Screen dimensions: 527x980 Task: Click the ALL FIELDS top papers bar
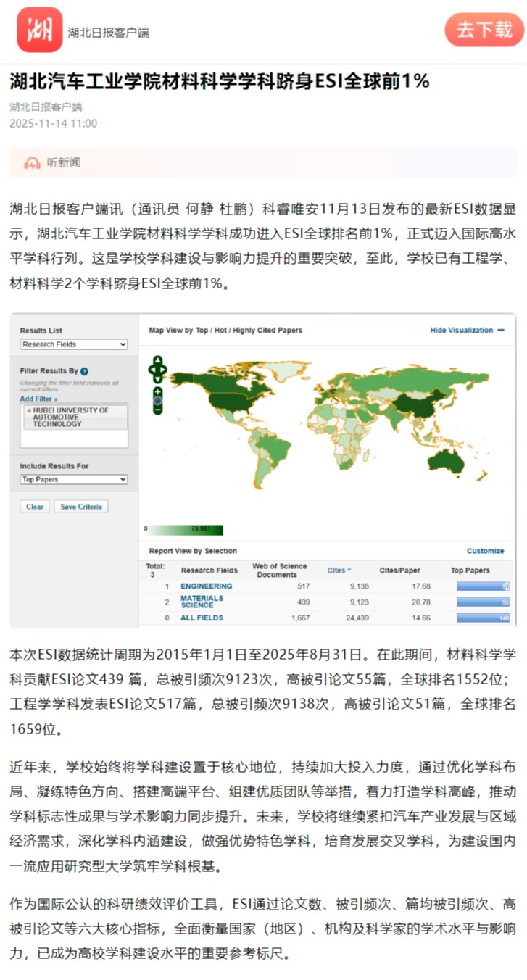pyautogui.click(x=483, y=618)
